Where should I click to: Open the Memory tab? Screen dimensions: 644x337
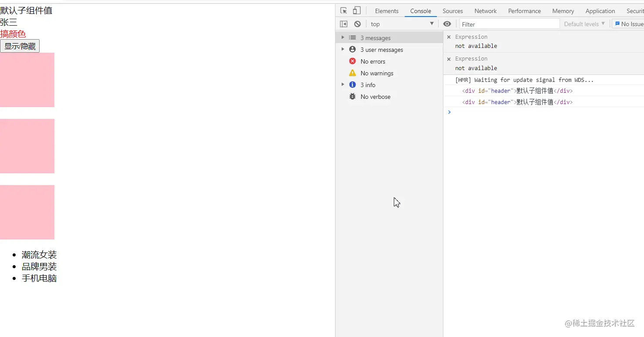pyautogui.click(x=563, y=11)
